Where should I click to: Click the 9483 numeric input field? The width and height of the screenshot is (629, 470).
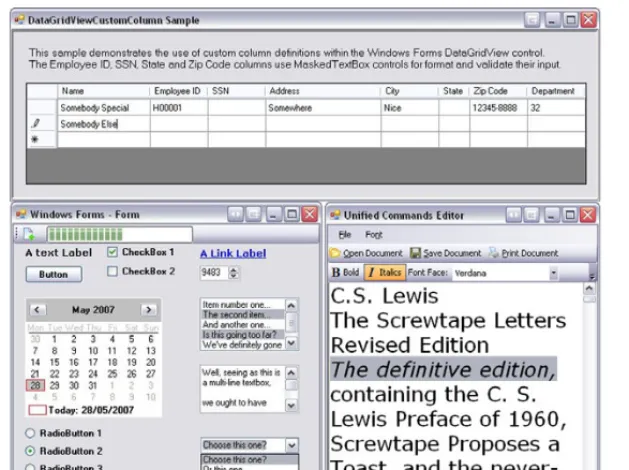(214, 273)
